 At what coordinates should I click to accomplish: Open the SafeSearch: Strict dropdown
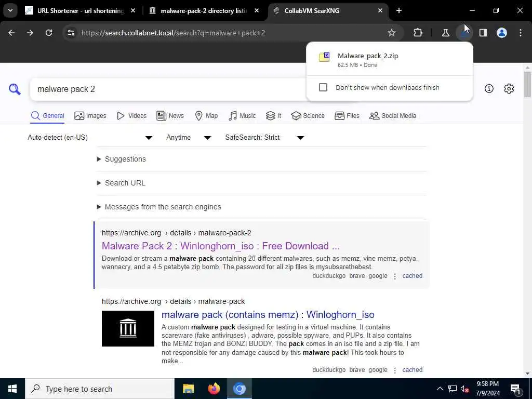pyautogui.click(x=264, y=137)
